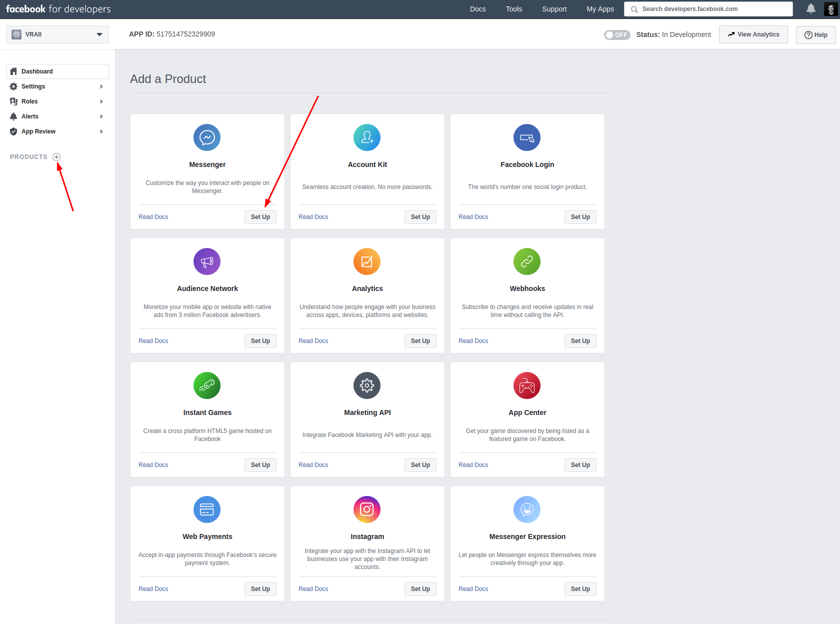Read Docs for Messenger Expression
Image resolution: width=840 pixels, height=624 pixels.
pyautogui.click(x=473, y=589)
